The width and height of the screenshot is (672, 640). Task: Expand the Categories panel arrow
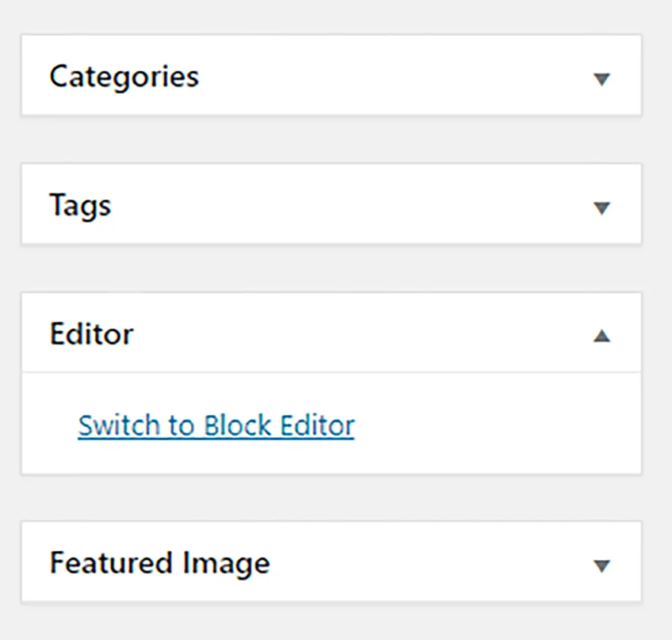coord(601,79)
